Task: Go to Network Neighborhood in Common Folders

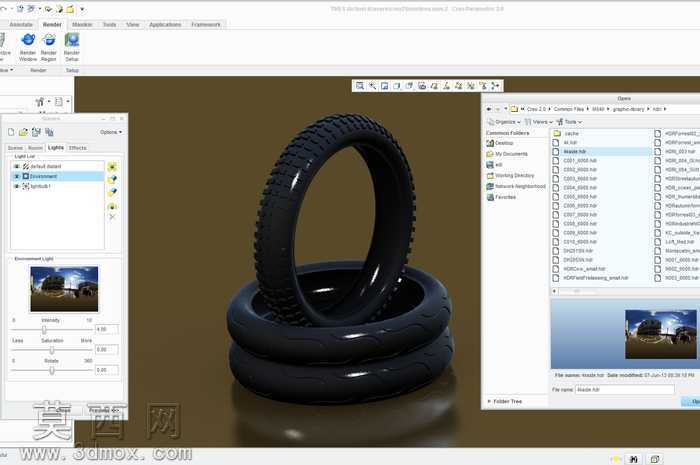Action: tap(516, 187)
